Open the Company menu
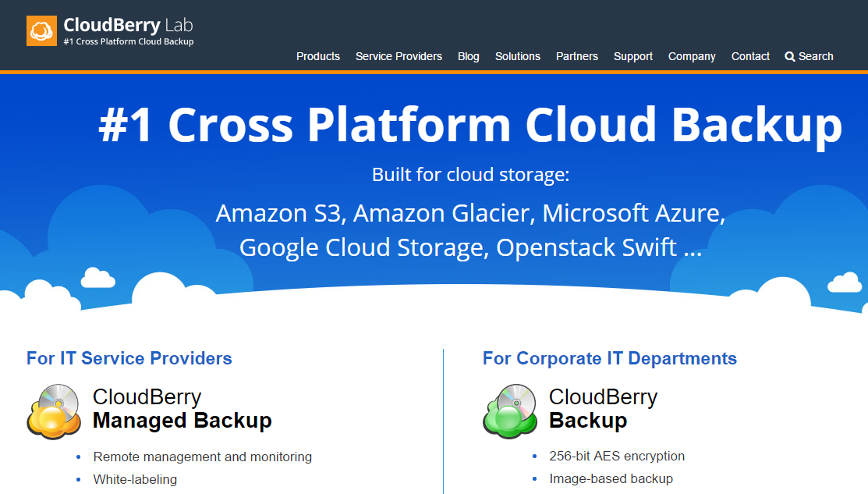Screen dimensions: 868x494 tap(692, 56)
